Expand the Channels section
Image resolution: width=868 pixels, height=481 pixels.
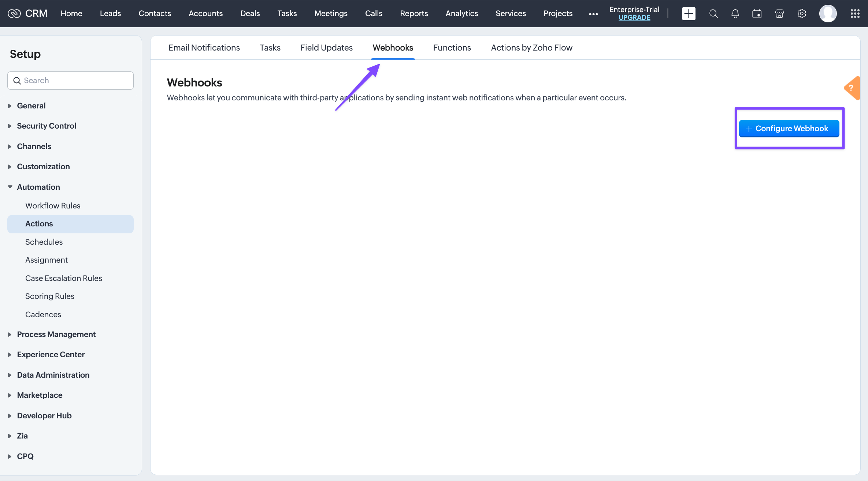(x=34, y=147)
